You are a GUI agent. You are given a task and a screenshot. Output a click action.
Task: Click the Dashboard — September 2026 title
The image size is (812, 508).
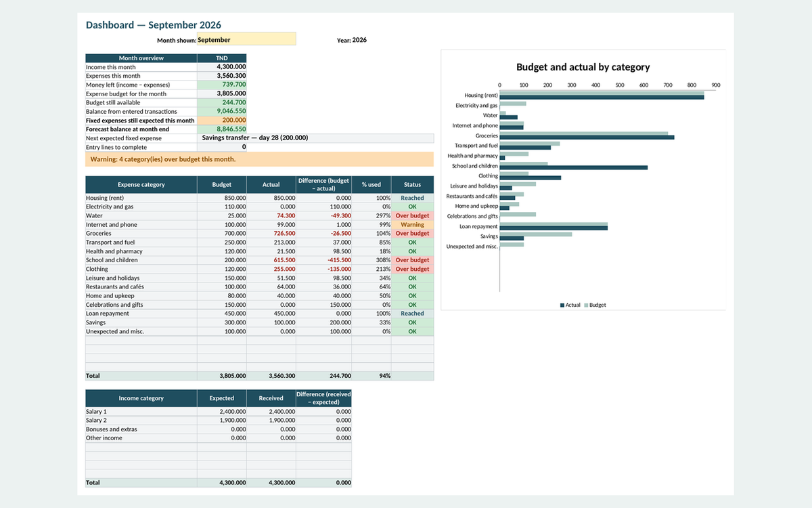(154, 25)
